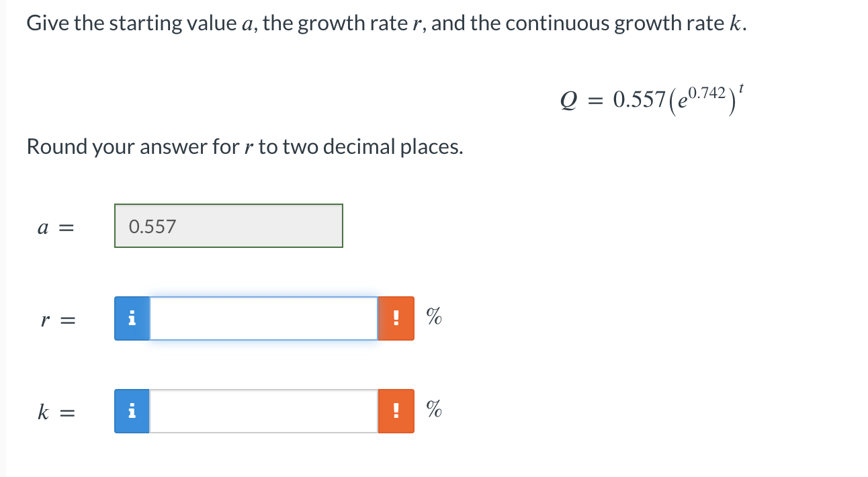This screenshot has height=477, width=868.
Task: Click the percent sign next to the r field
Action: (432, 318)
